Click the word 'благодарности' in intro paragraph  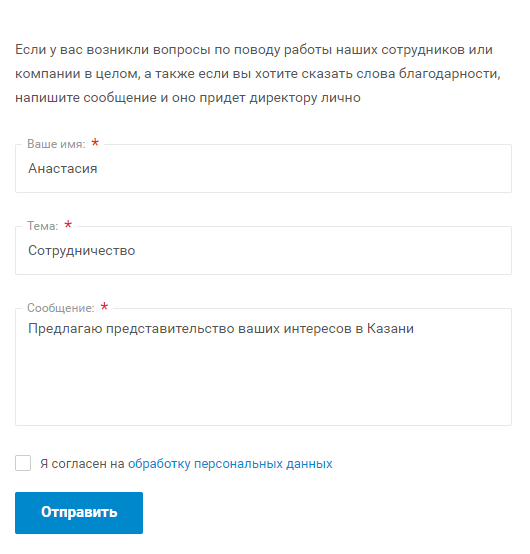449,73
